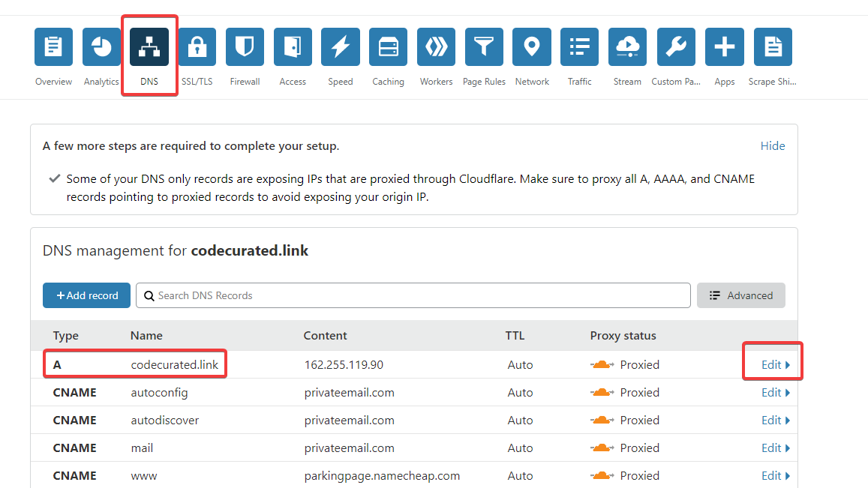Focus the Search DNS Records field
This screenshot has width=868, height=488.
coord(413,295)
